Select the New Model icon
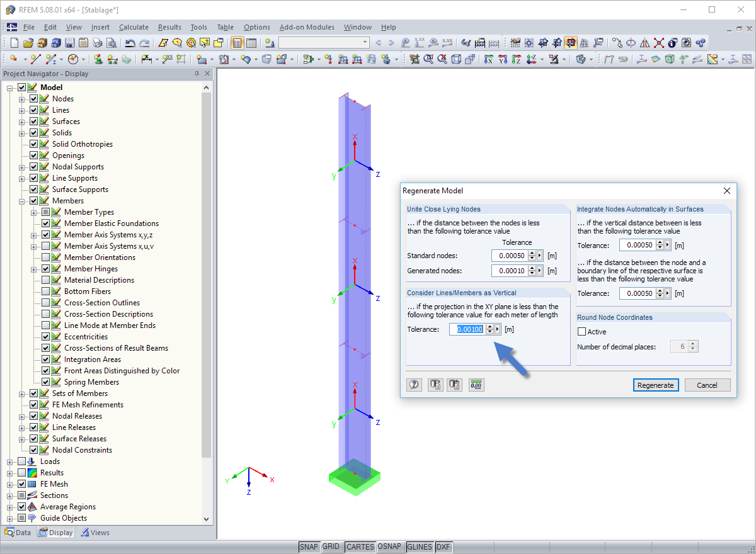 point(14,42)
